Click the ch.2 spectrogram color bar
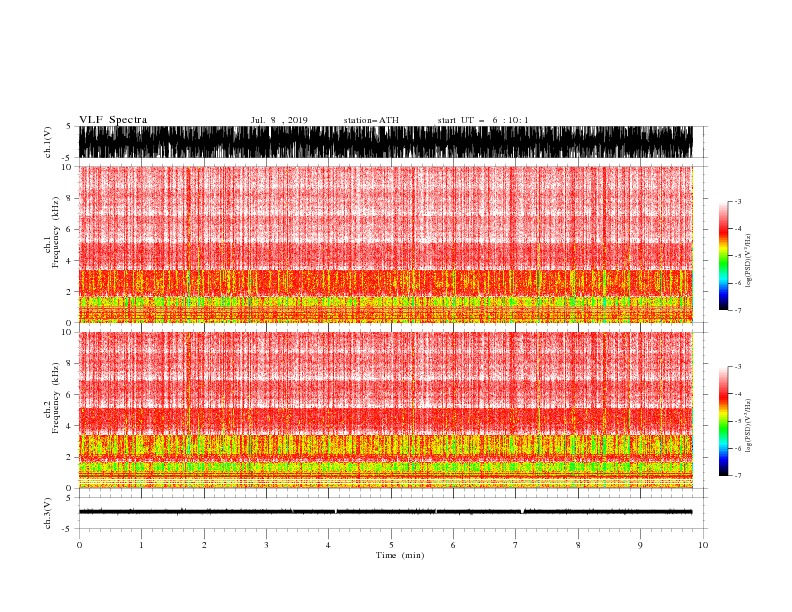792x612 pixels. click(x=724, y=421)
